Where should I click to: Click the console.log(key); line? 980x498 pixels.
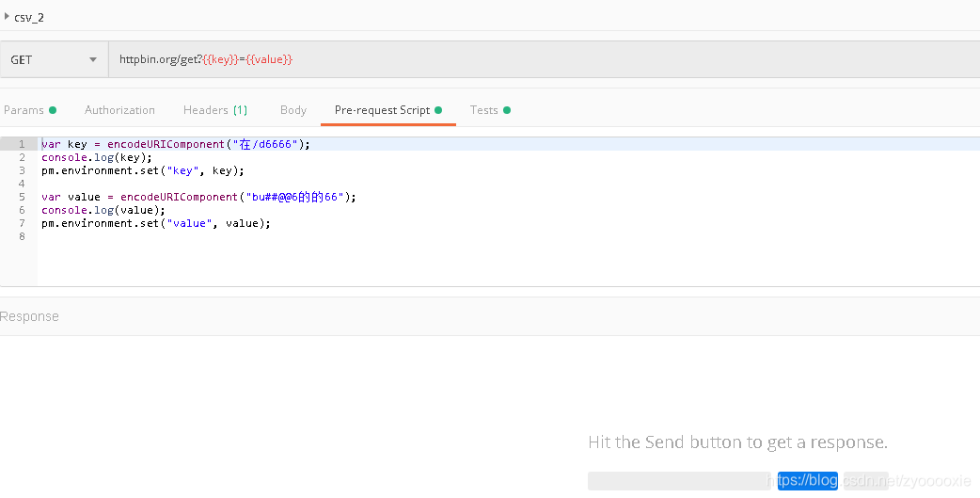[97, 157]
